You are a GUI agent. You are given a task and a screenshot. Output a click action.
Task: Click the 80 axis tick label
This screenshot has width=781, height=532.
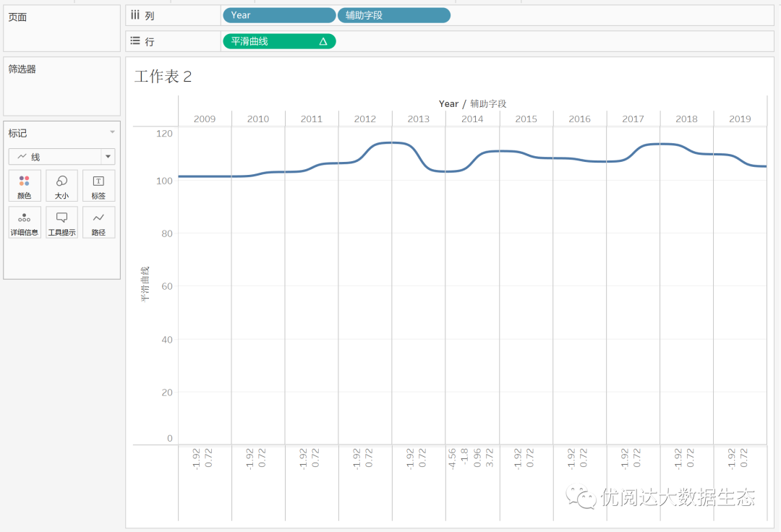(x=167, y=233)
